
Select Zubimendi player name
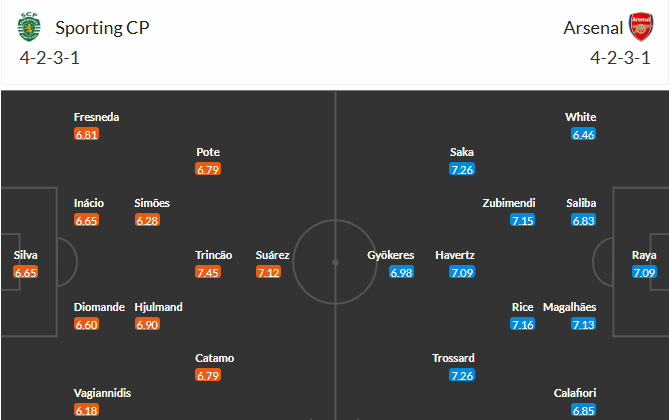508,203
